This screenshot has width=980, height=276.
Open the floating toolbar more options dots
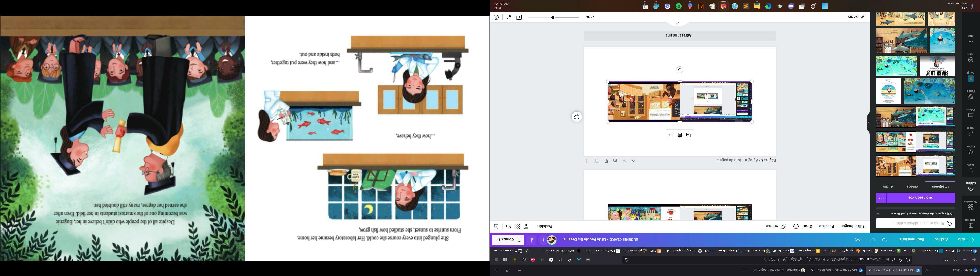click(x=671, y=135)
